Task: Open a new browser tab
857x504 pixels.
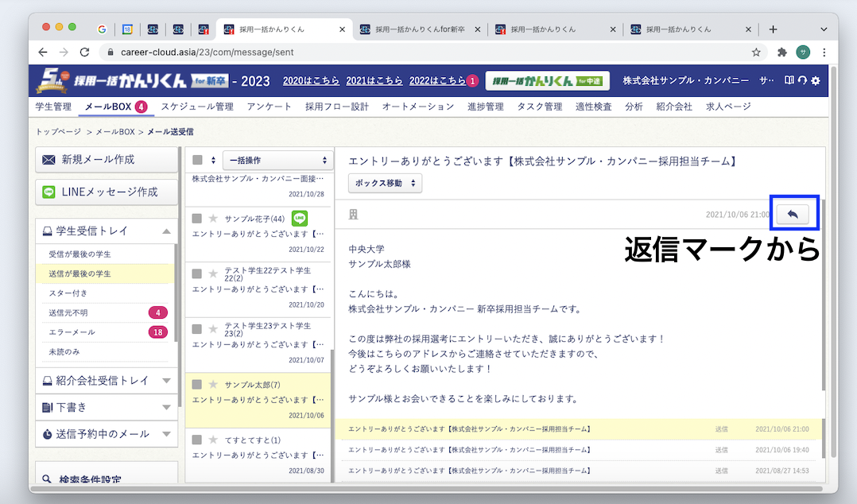Action: (x=773, y=29)
